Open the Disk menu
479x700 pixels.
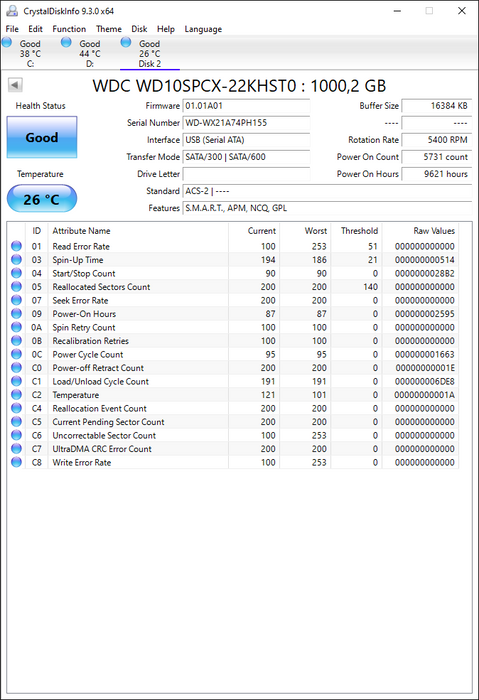[139, 29]
